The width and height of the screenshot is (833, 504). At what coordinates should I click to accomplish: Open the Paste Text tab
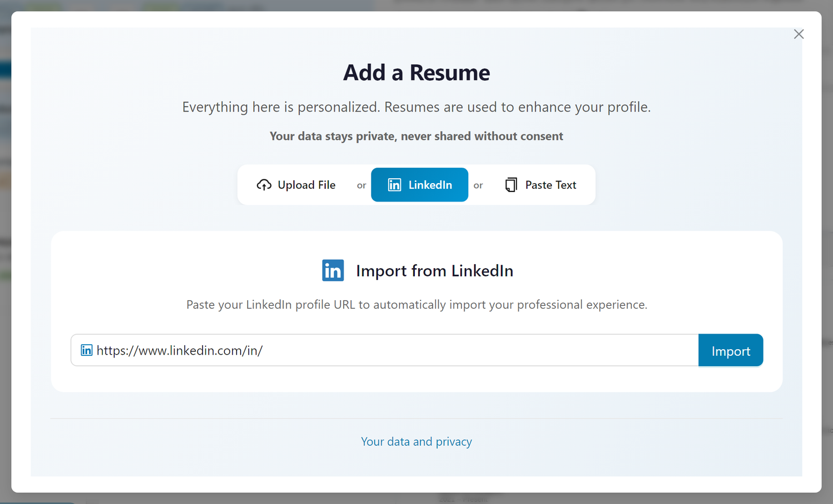tap(541, 185)
